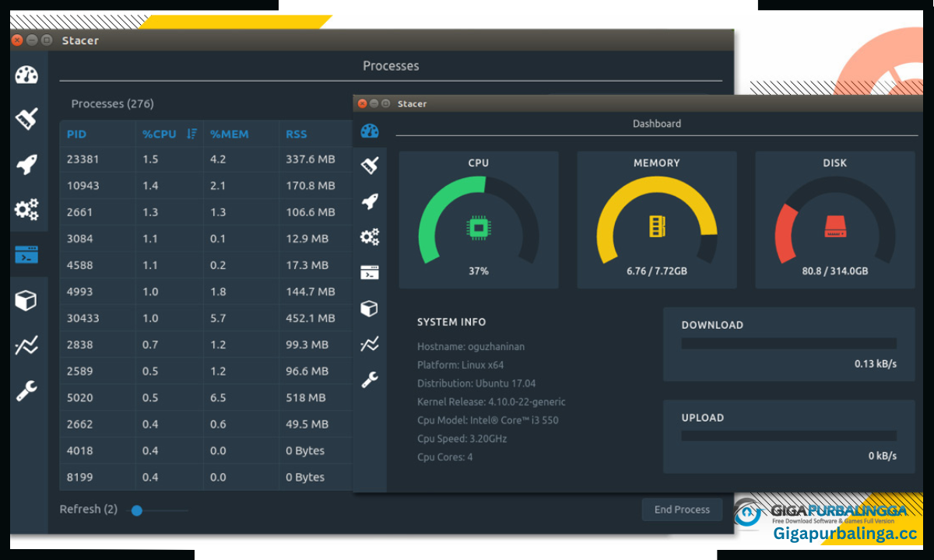Open Startup Apps rocket icon in back window
This screenshot has width=934, height=560.
26,164
